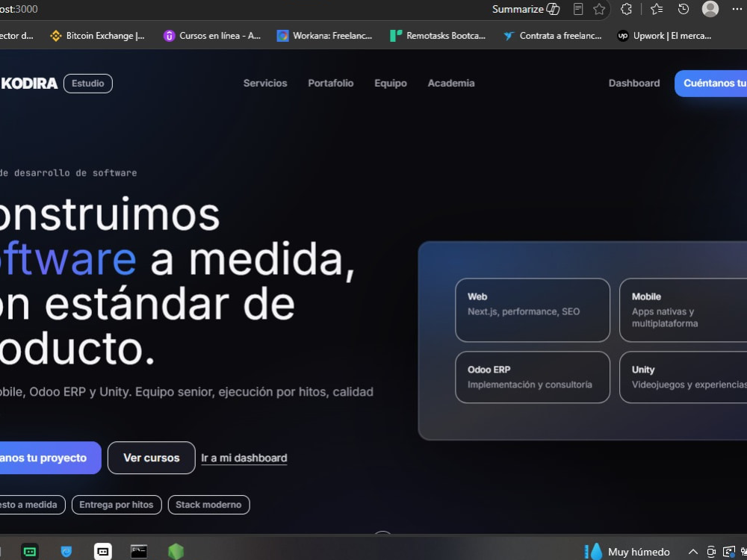Open the user profile avatar
Screen dimensions: 747x560
click(710, 9)
